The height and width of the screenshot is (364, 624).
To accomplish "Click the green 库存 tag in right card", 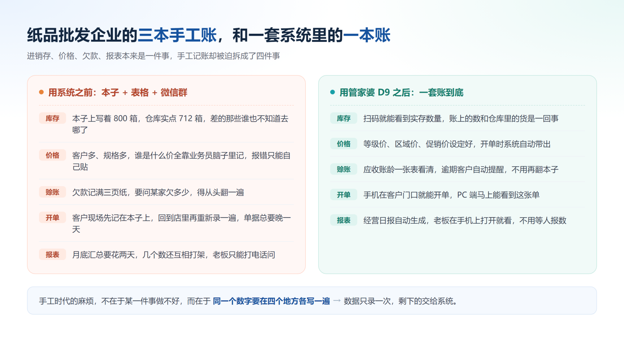I will (x=344, y=118).
